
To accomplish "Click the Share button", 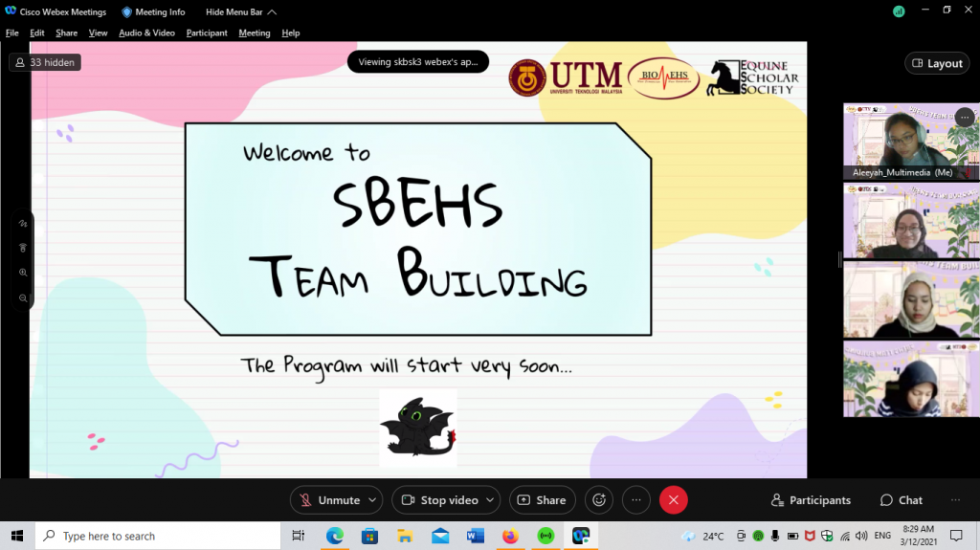I will [x=542, y=499].
